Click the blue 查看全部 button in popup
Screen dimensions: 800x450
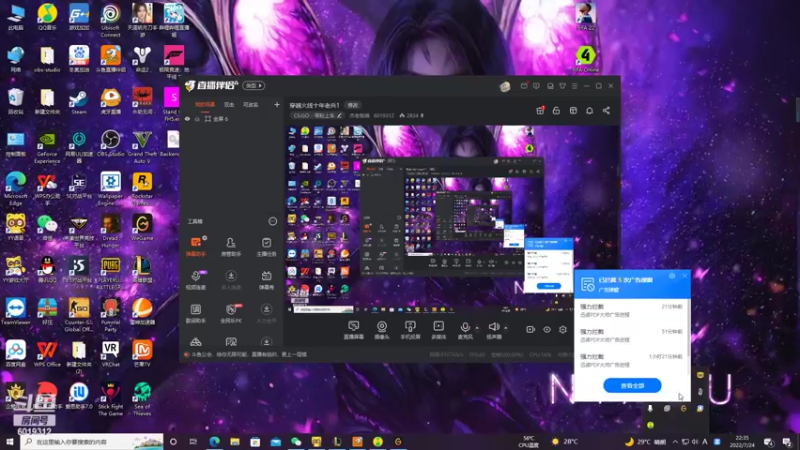(632, 385)
